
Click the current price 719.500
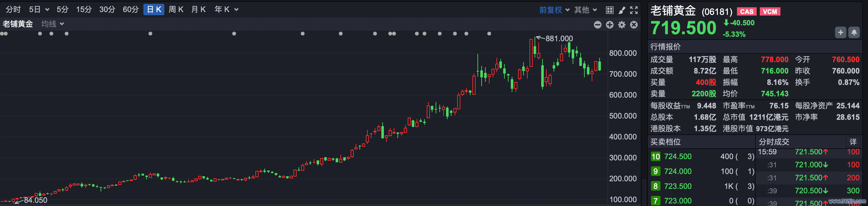683,28
